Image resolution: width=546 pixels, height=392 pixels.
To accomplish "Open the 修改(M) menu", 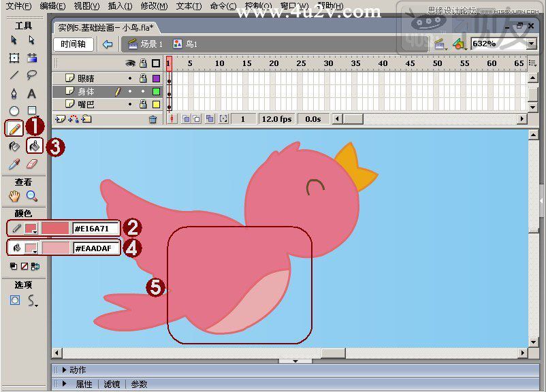I will pos(154,6).
